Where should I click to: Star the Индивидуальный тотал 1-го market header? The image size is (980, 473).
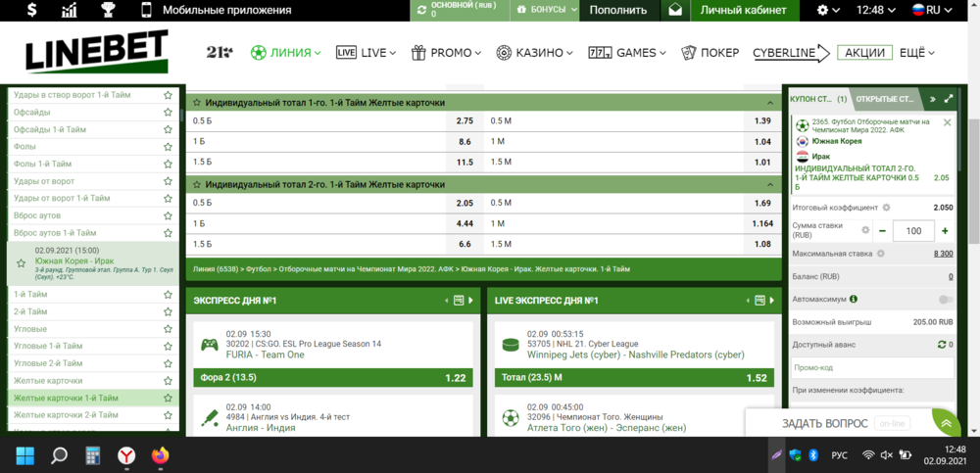pyautogui.click(x=196, y=103)
